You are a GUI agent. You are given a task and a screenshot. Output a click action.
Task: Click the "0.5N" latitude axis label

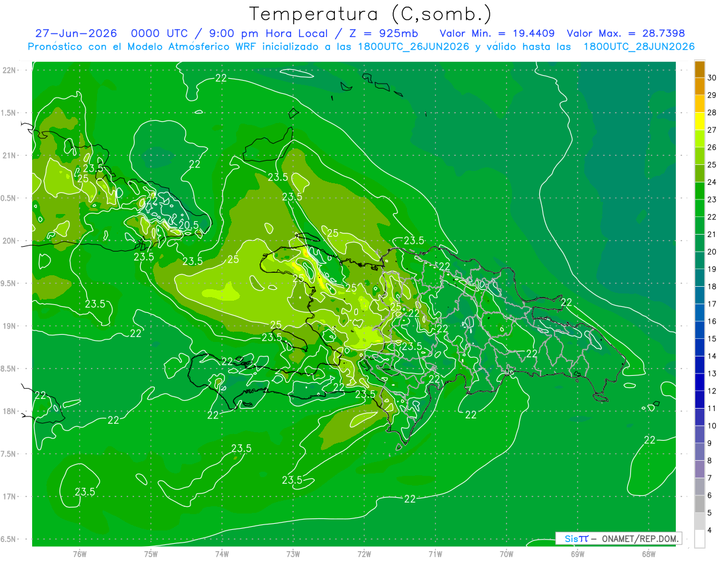[9, 198]
